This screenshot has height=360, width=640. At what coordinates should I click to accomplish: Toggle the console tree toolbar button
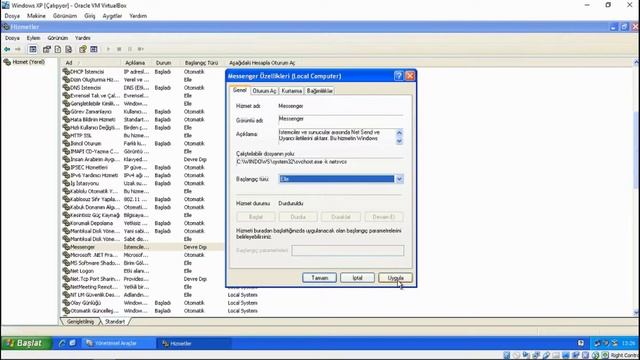coord(33,49)
